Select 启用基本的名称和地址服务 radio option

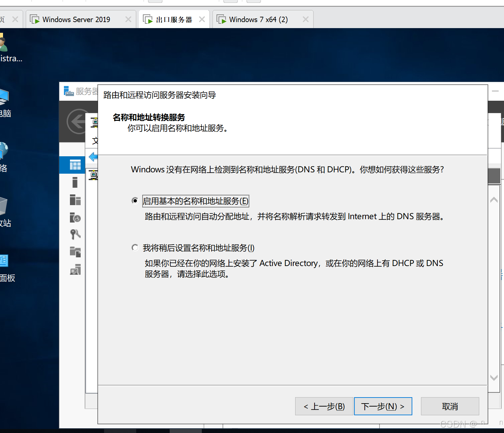coord(135,200)
